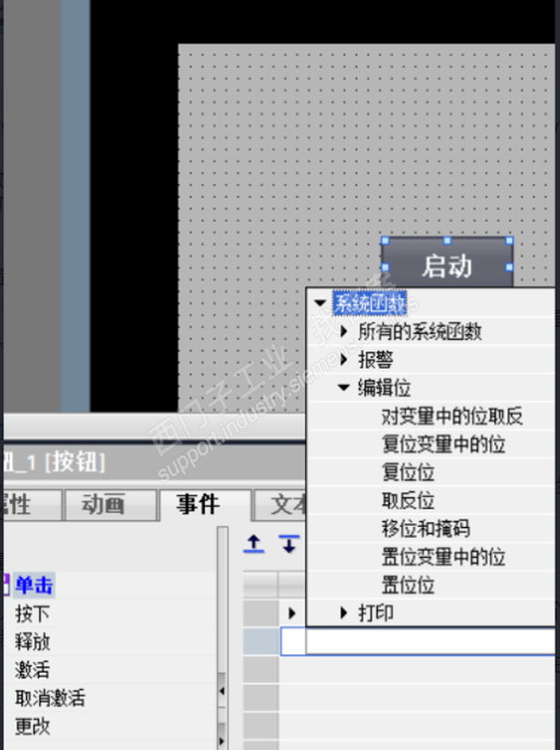This screenshot has width=560, height=750.
Task: Switch to the 动画 tab
Action: (110, 505)
